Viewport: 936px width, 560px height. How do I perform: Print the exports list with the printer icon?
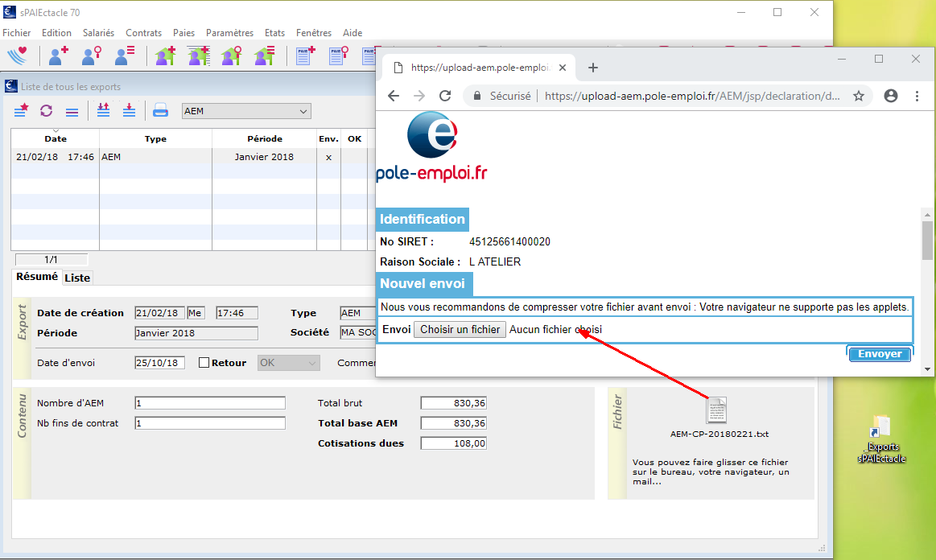161,110
